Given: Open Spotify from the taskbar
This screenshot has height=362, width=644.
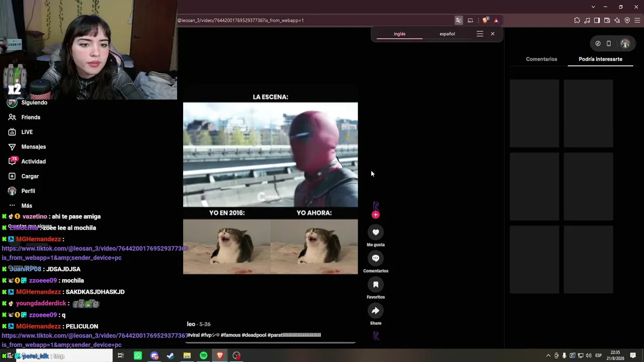Looking at the screenshot, I should tap(203, 356).
